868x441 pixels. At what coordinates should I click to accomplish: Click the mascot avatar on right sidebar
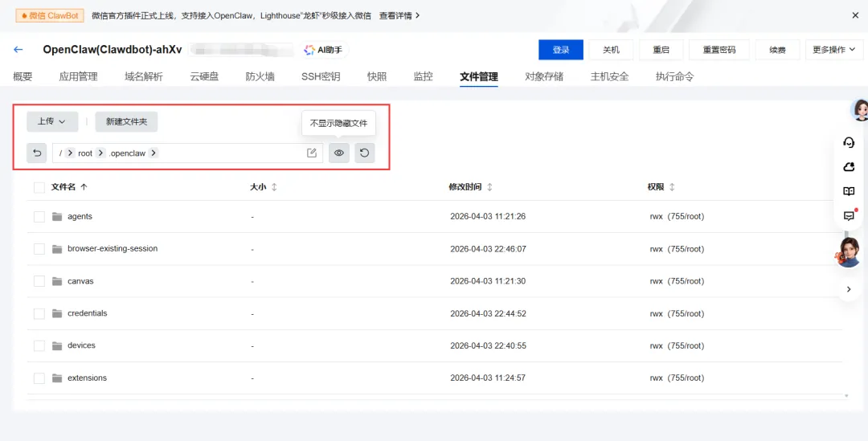click(x=849, y=251)
